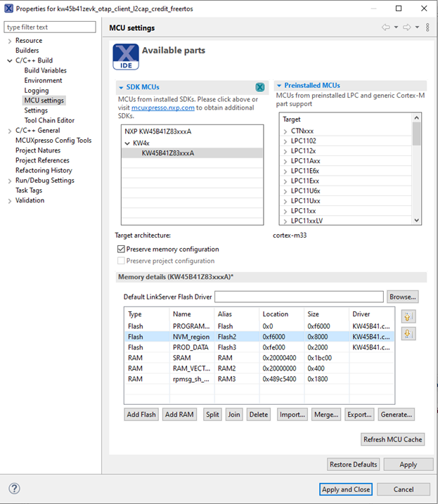Expand the Run/Debug Settings tree node
The width and height of the screenshot is (438, 504).
(x=9, y=181)
